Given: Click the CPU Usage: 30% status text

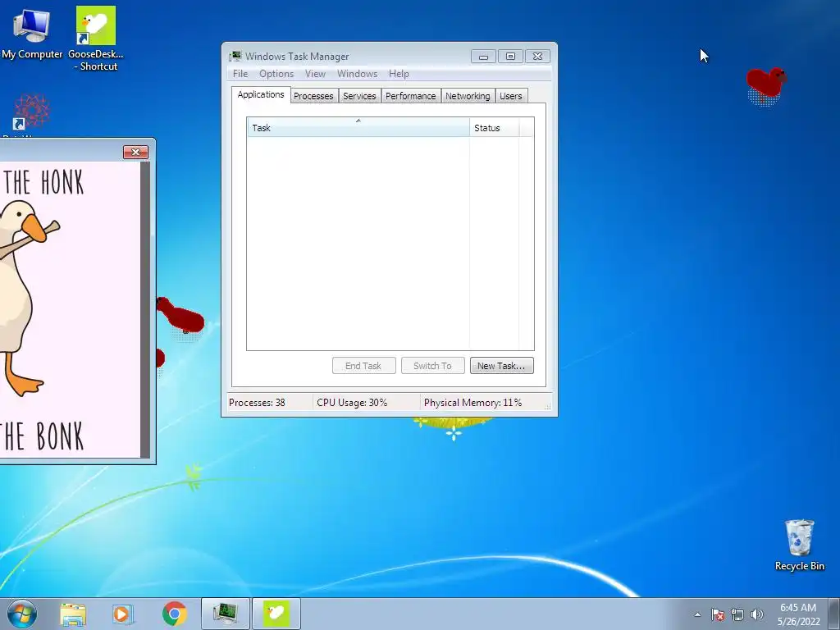Looking at the screenshot, I should point(352,402).
